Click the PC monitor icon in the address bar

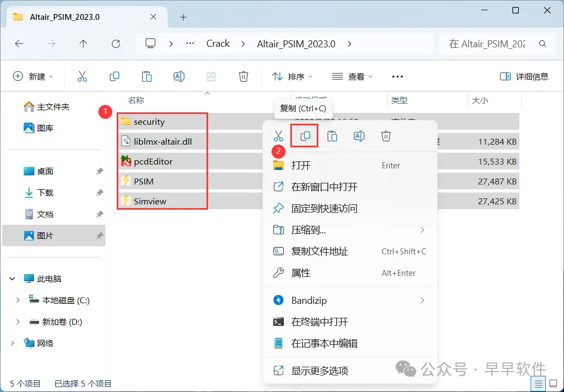pyautogui.click(x=151, y=44)
